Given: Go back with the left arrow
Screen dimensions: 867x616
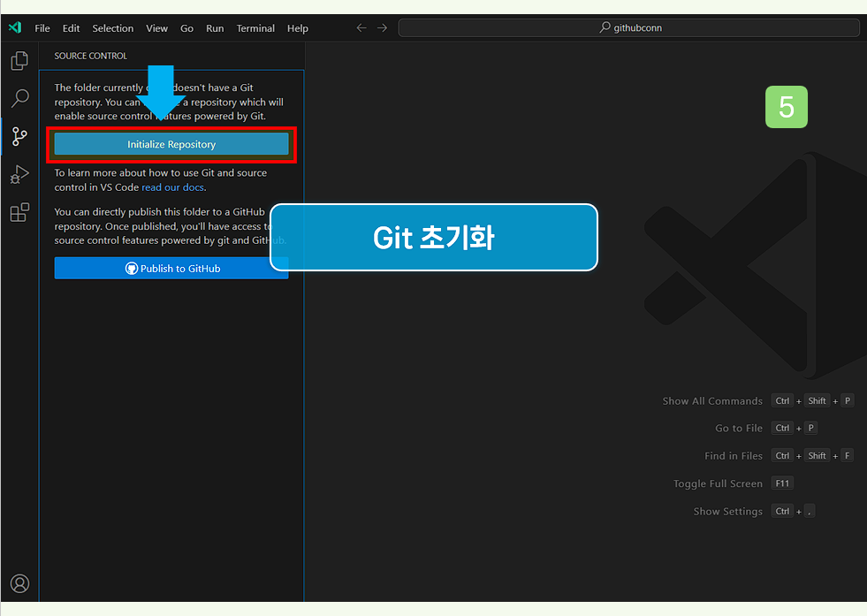Looking at the screenshot, I should coord(361,27).
